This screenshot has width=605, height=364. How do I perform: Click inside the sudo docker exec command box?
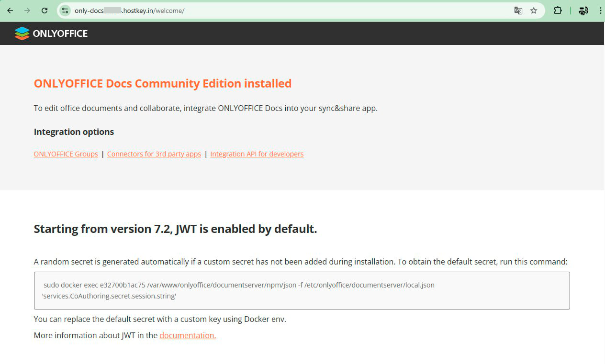(302, 290)
